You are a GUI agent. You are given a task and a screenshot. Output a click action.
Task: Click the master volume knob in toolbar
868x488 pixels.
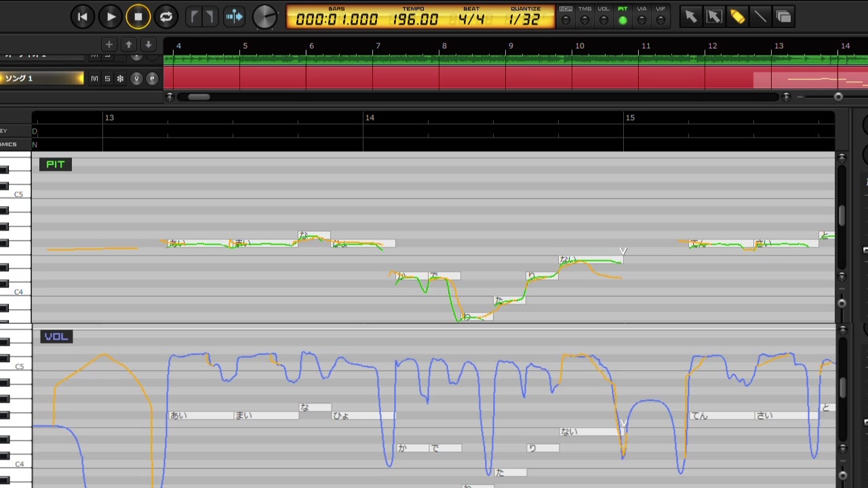point(265,17)
